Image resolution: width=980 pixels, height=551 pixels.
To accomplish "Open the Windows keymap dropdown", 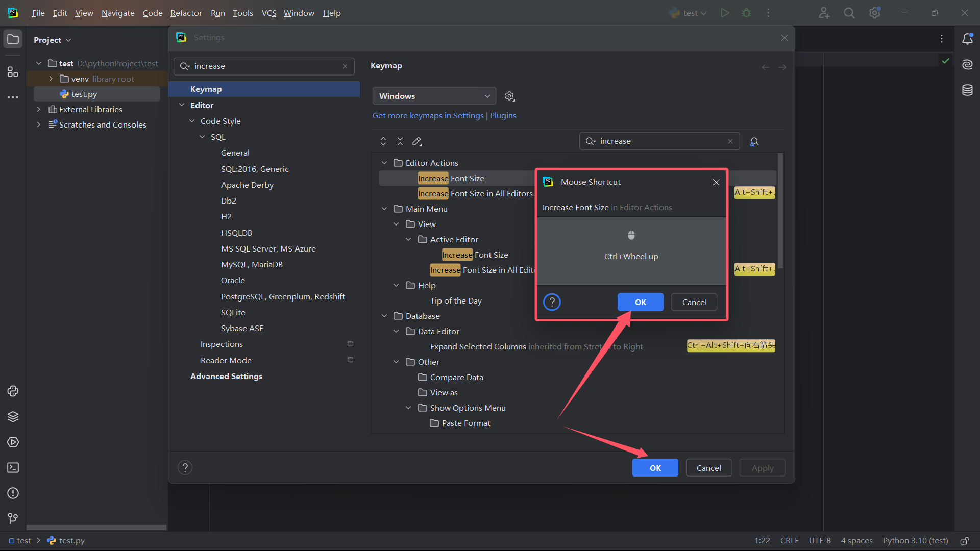I will click(434, 96).
